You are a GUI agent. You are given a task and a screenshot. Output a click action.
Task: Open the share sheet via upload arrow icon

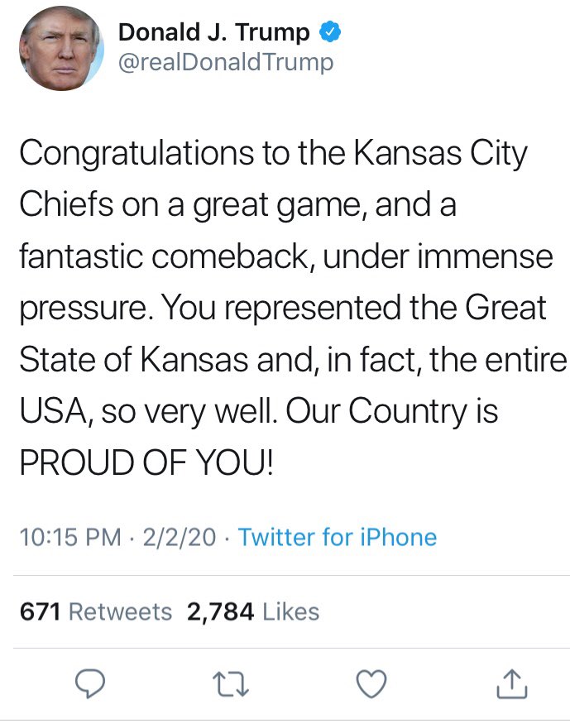tap(512, 683)
